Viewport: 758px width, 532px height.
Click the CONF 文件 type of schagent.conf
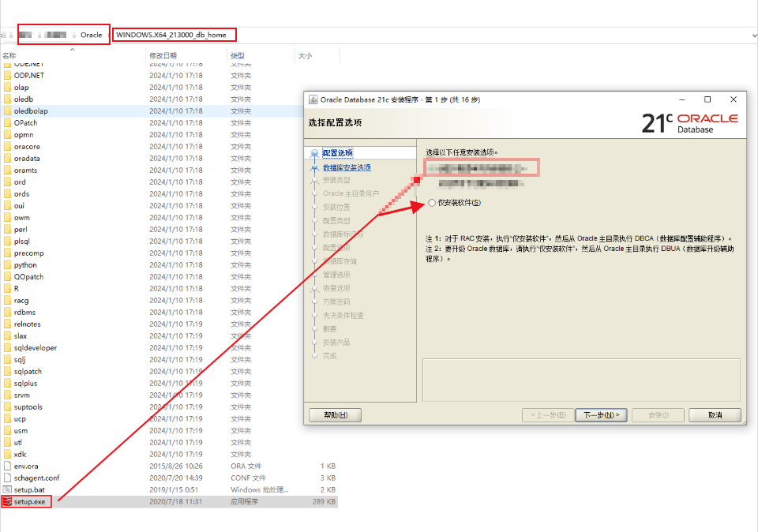click(248, 478)
